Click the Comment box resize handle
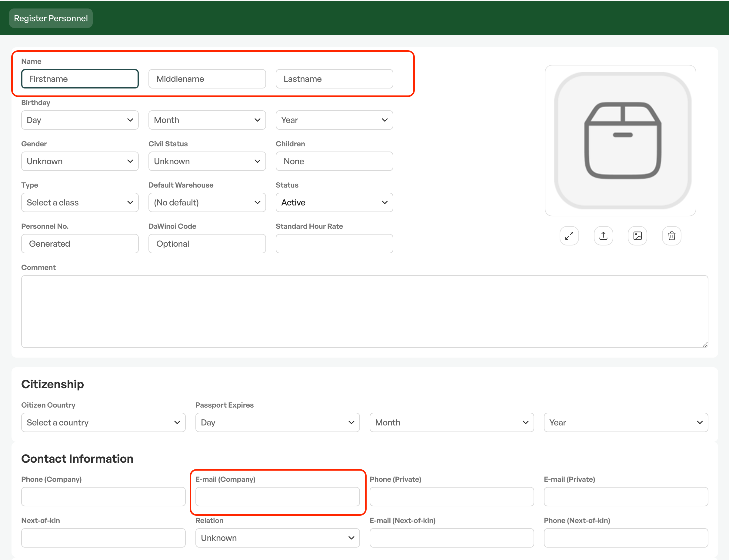The width and height of the screenshot is (729, 560). pos(705,344)
